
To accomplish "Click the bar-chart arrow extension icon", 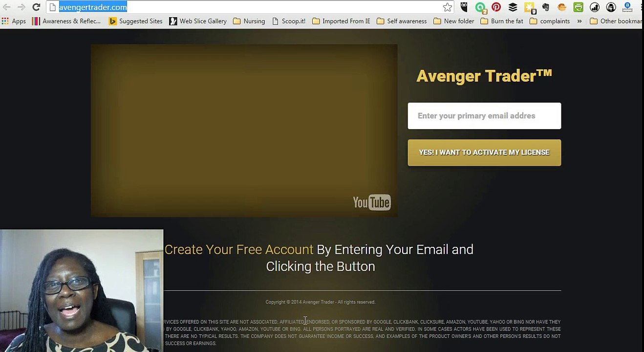I will (595, 7).
